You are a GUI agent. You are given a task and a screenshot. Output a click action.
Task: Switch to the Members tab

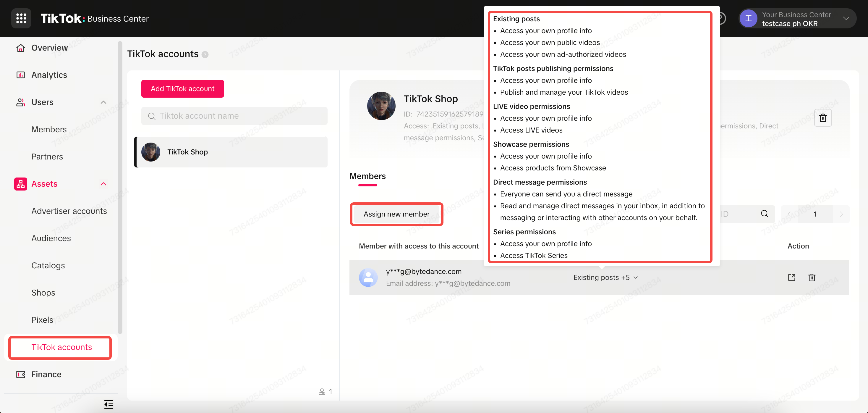coord(367,176)
